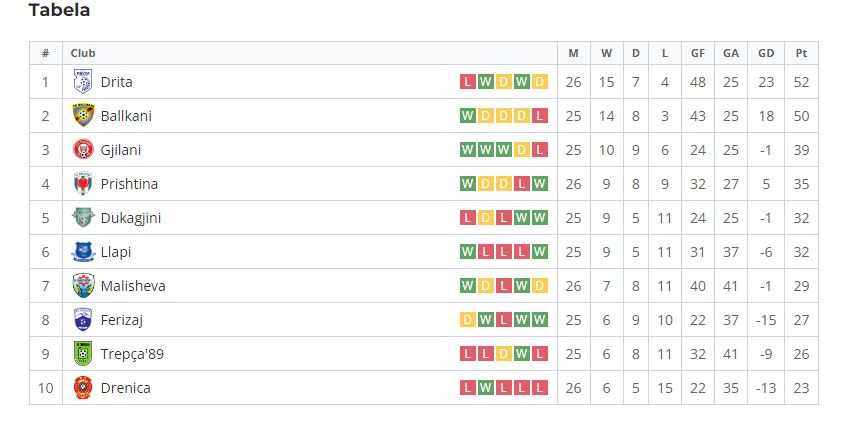Click the GD goal difference column header
The image size is (865, 429).
(766, 53)
